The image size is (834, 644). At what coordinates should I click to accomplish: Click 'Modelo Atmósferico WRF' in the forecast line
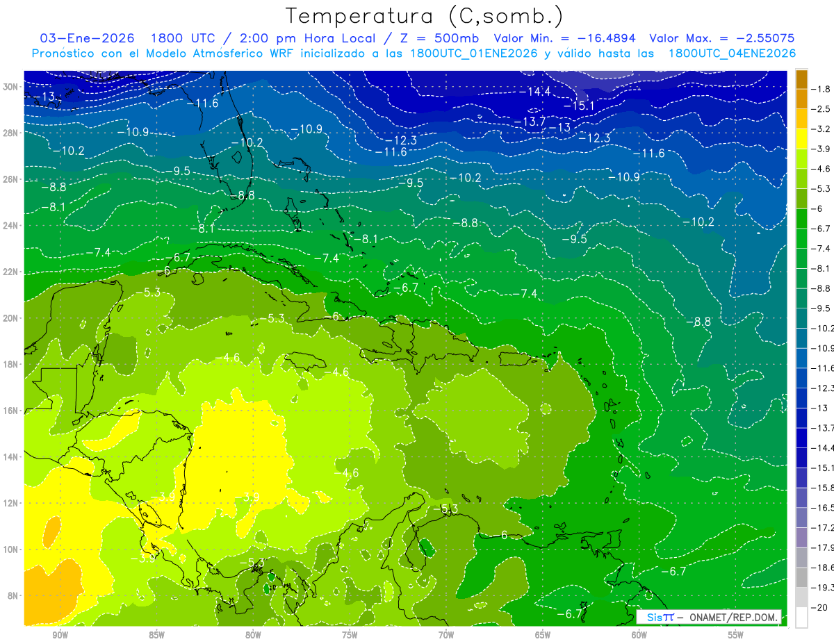point(214,53)
